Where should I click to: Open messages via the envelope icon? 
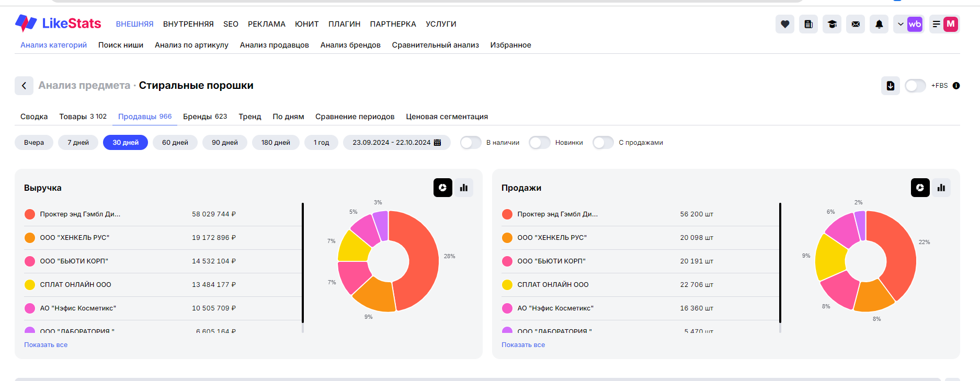click(856, 24)
